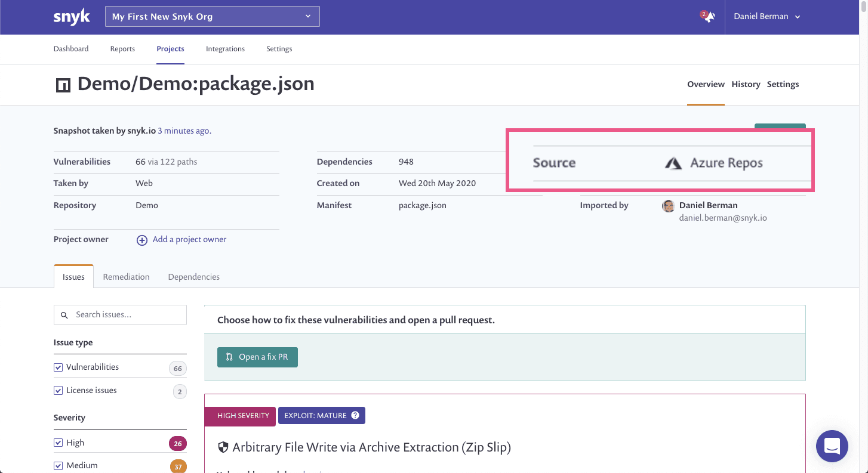Click the plus icon to add owner

142,240
